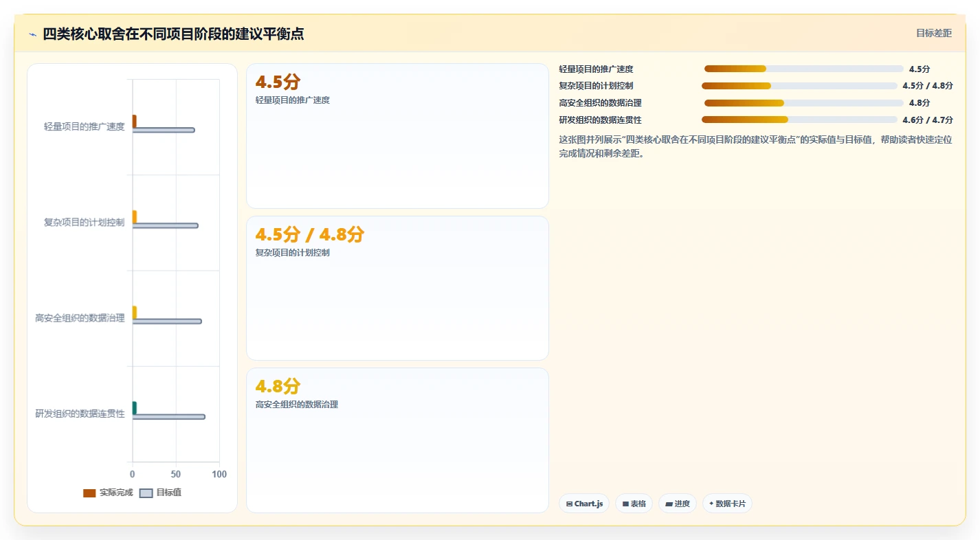Viewport: 980px width, 540px height.
Task: Click the 进度 tag
Action: 678,504
